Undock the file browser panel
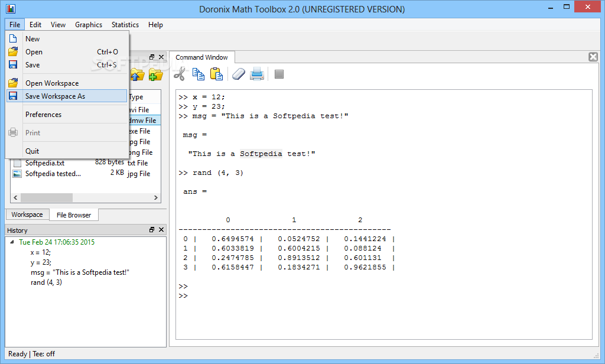 (x=152, y=57)
